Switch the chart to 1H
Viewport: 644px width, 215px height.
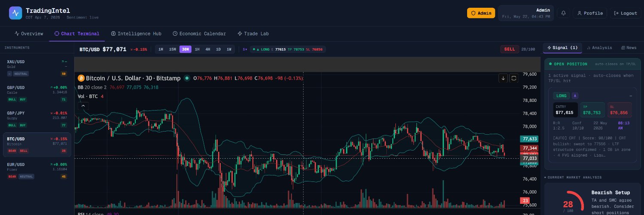197,49
